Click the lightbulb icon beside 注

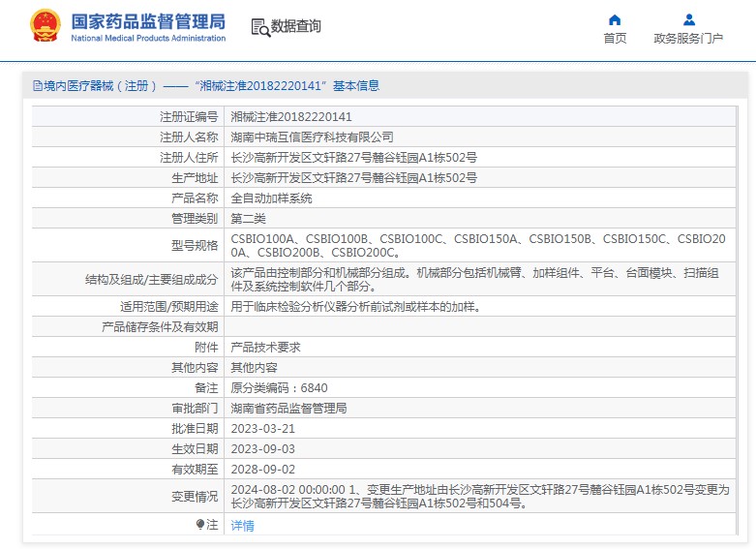(200, 525)
